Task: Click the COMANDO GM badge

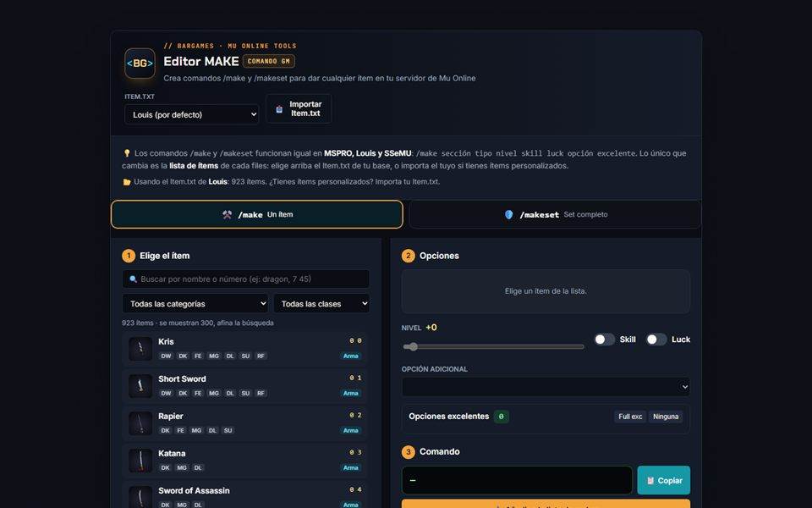Action: (x=269, y=61)
